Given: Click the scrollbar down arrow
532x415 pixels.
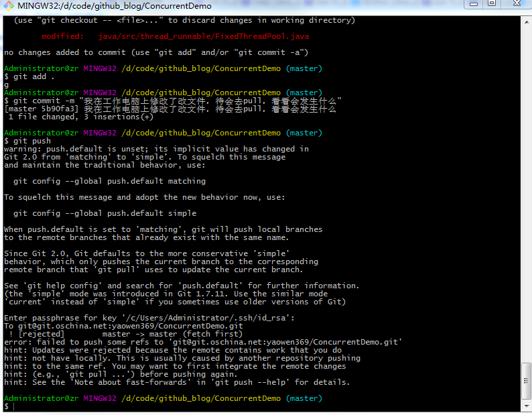Looking at the screenshot, I should [x=527, y=408].
